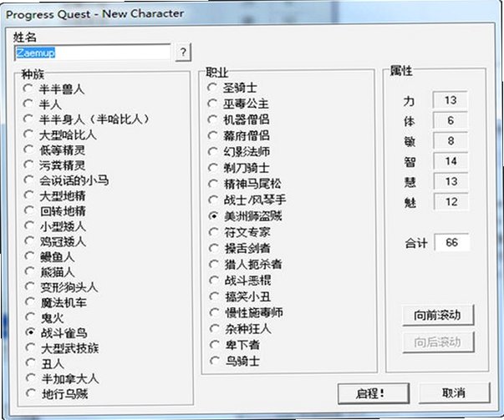Select race 鬼火
Image resolution: width=504 pixels, height=420 pixels.
[44, 317]
